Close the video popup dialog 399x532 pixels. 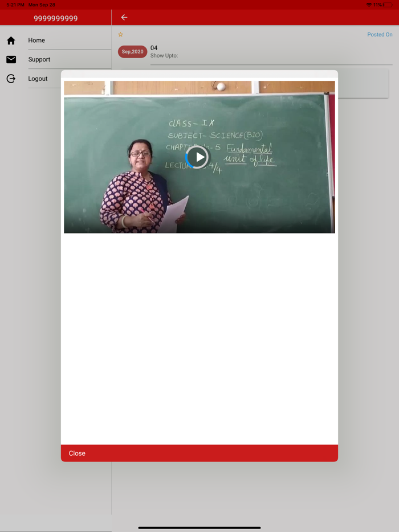(77, 453)
